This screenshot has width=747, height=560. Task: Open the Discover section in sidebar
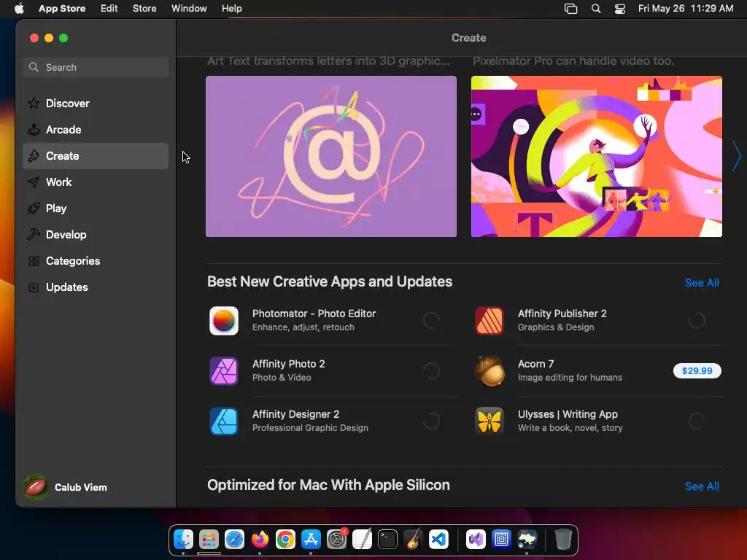(x=96, y=104)
